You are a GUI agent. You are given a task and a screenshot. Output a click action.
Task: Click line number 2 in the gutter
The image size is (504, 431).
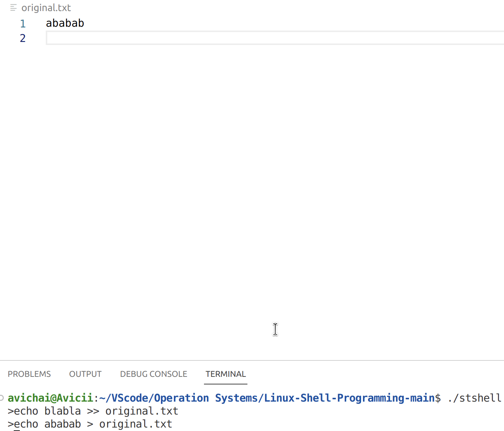click(22, 38)
